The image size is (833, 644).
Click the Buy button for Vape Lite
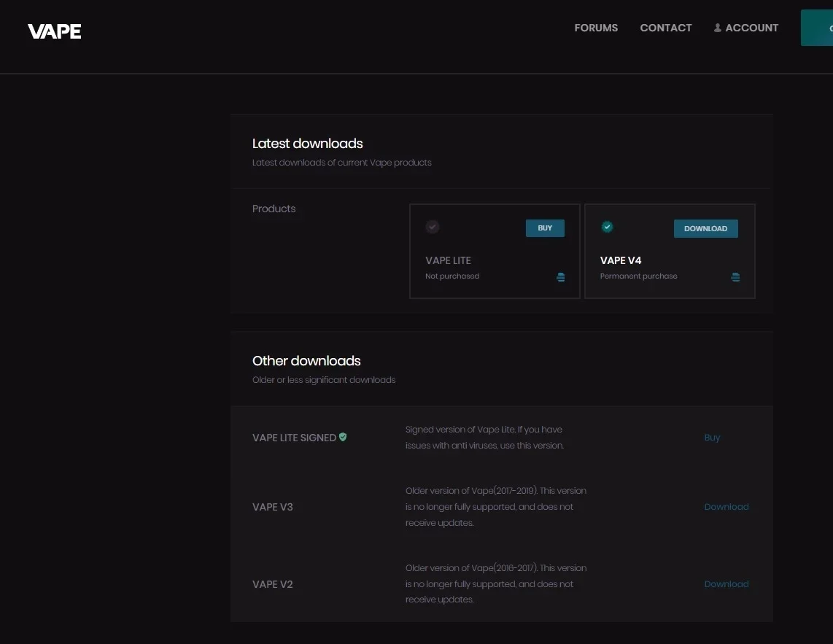pyautogui.click(x=545, y=228)
